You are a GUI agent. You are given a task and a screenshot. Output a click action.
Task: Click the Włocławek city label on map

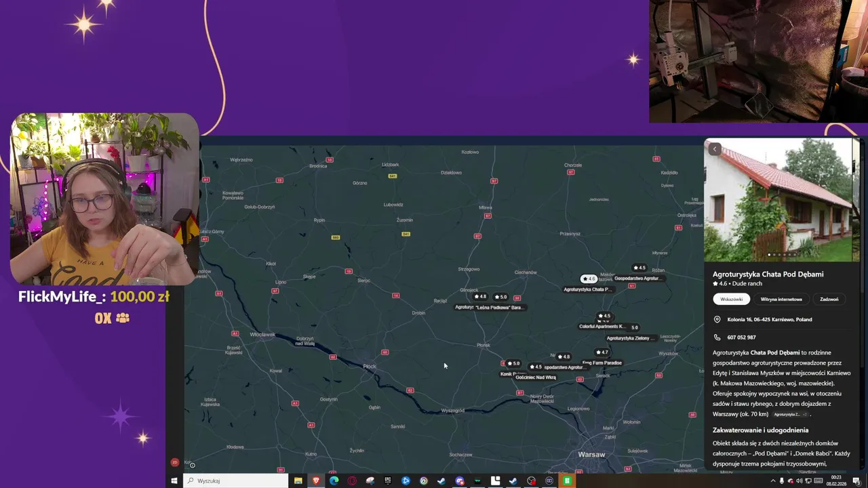(x=262, y=334)
